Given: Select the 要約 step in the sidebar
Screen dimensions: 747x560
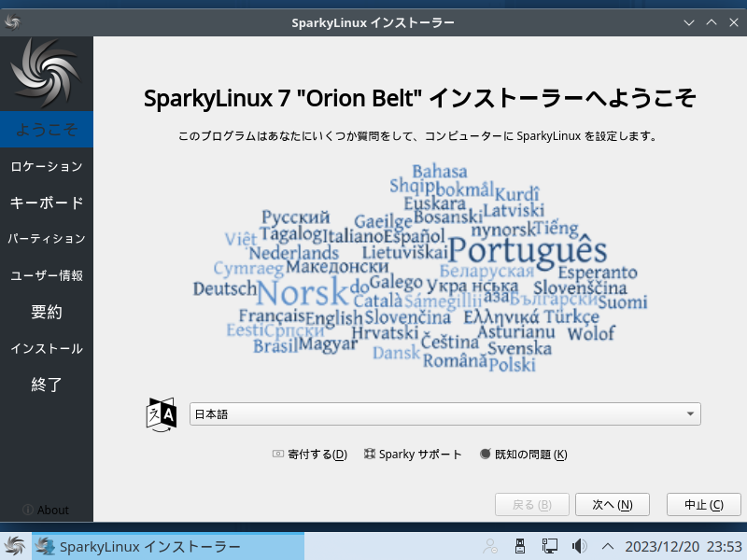Looking at the screenshot, I should click(x=46, y=312).
